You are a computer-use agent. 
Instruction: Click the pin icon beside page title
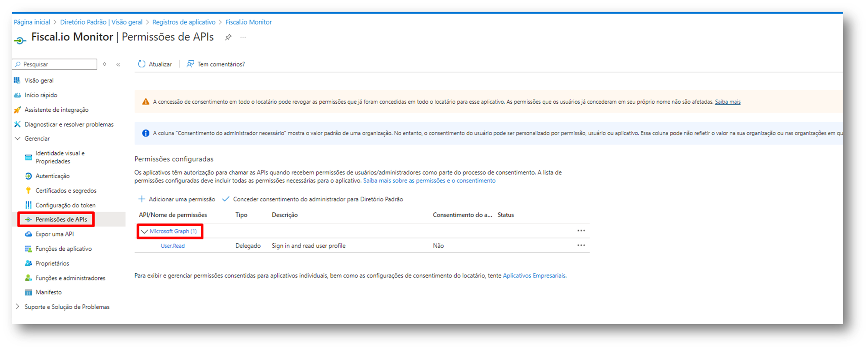coord(228,37)
